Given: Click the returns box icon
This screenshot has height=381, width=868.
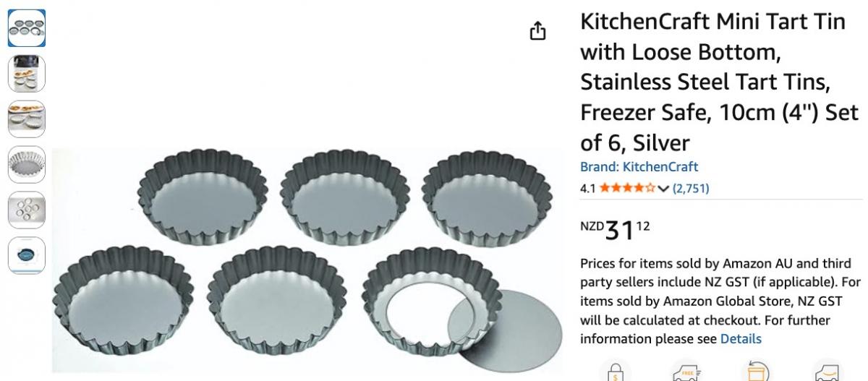Looking at the screenshot, I should (x=756, y=371).
